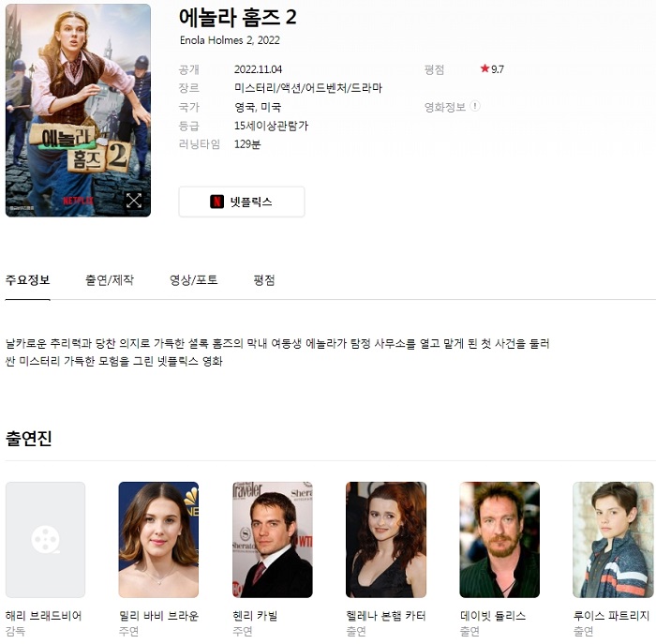The height and width of the screenshot is (644, 656).
Task: Click the subtitle Enola Holmes 2, 2022
Action: pyautogui.click(x=230, y=40)
